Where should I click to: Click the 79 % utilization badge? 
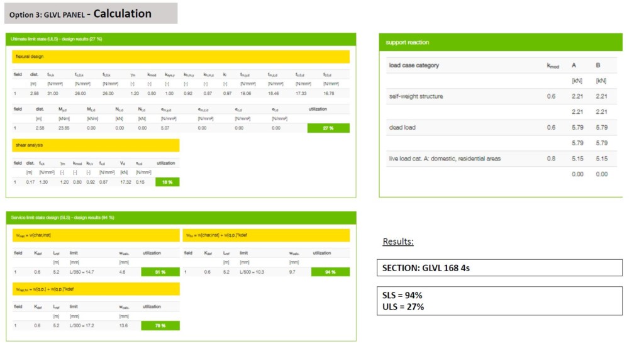point(160,325)
